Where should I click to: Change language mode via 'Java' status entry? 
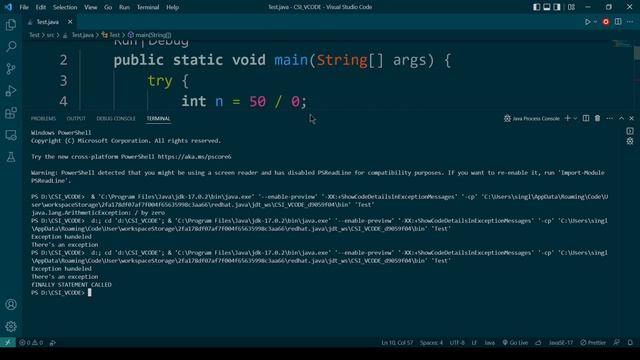[489, 342]
